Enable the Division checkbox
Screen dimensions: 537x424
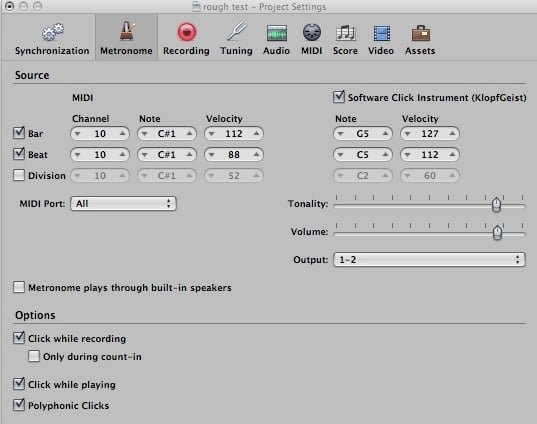click(19, 175)
